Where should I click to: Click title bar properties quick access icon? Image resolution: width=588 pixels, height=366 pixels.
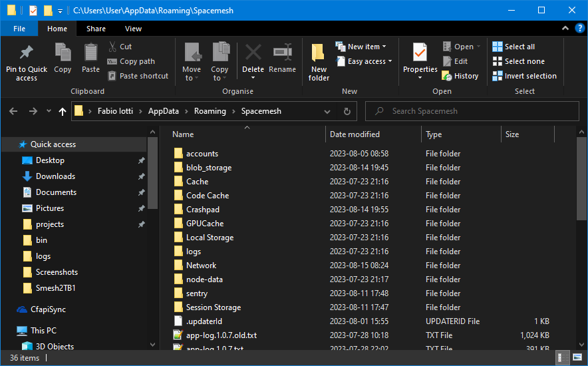tap(33, 11)
